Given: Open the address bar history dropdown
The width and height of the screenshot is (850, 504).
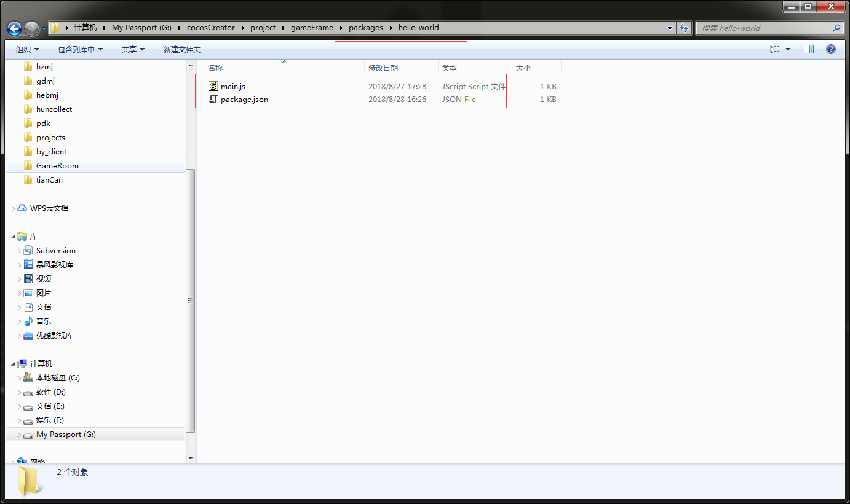Looking at the screenshot, I should [x=670, y=28].
